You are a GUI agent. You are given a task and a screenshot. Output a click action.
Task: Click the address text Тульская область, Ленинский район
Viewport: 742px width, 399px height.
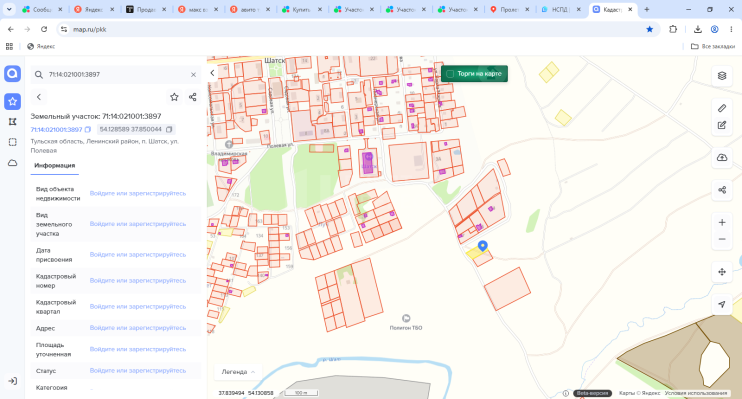[105, 146]
